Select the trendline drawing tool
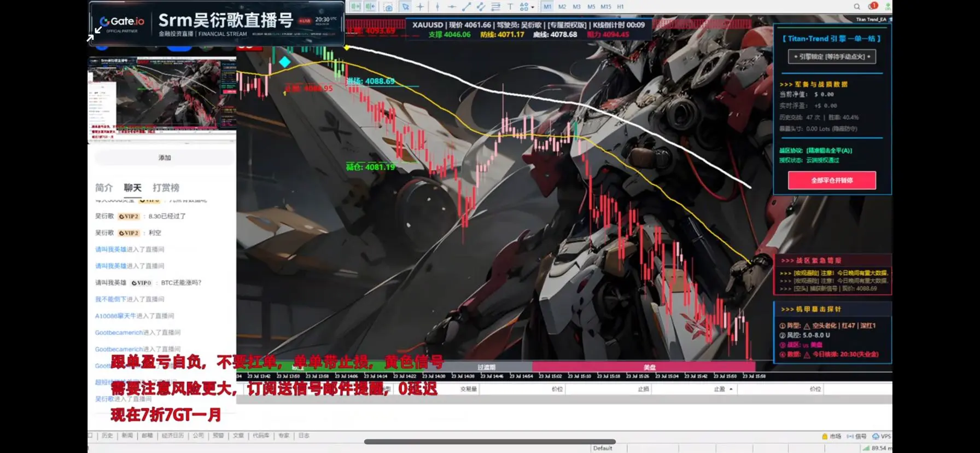 coord(466,7)
